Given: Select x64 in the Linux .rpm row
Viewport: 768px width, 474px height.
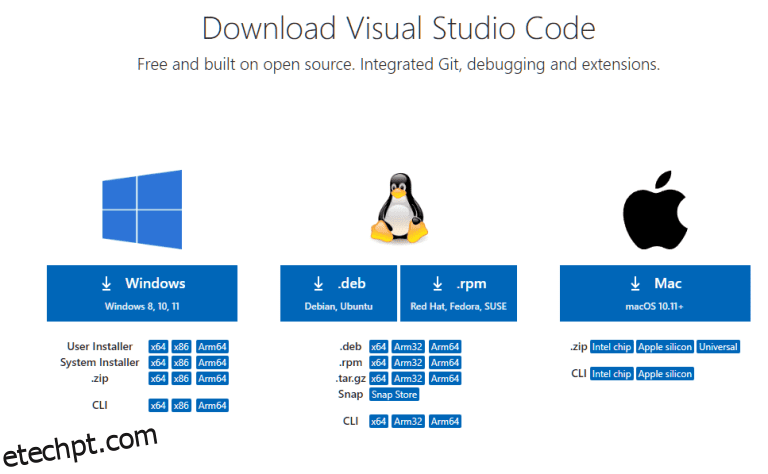Looking at the screenshot, I should click(379, 363).
